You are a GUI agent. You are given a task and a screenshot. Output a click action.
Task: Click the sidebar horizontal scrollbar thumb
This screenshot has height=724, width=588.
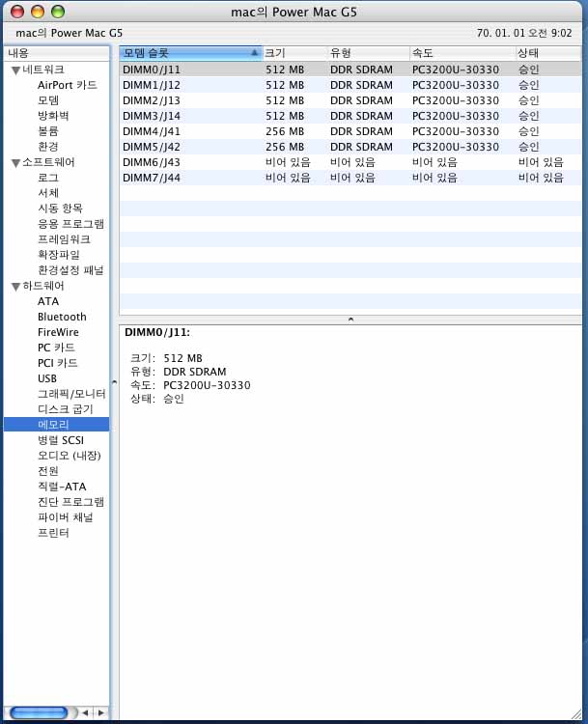[39, 713]
